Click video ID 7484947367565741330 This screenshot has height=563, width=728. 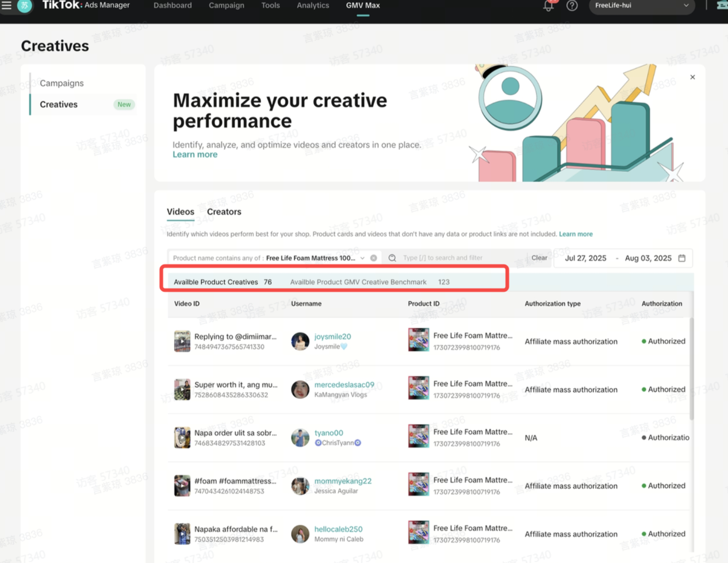[x=229, y=347]
